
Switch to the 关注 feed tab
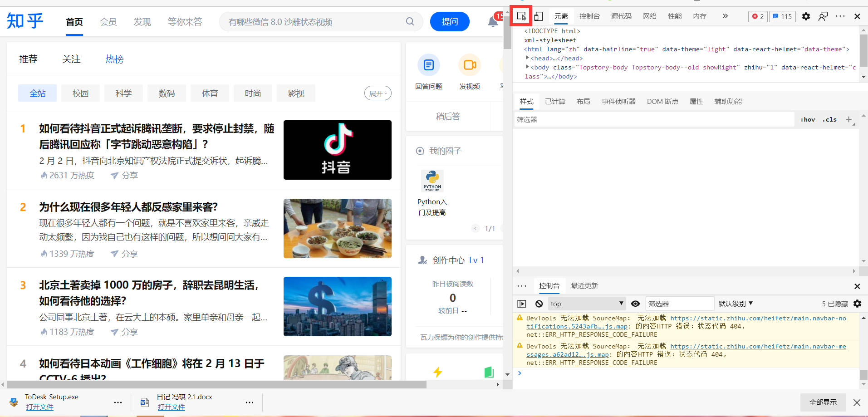coord(71,59)
